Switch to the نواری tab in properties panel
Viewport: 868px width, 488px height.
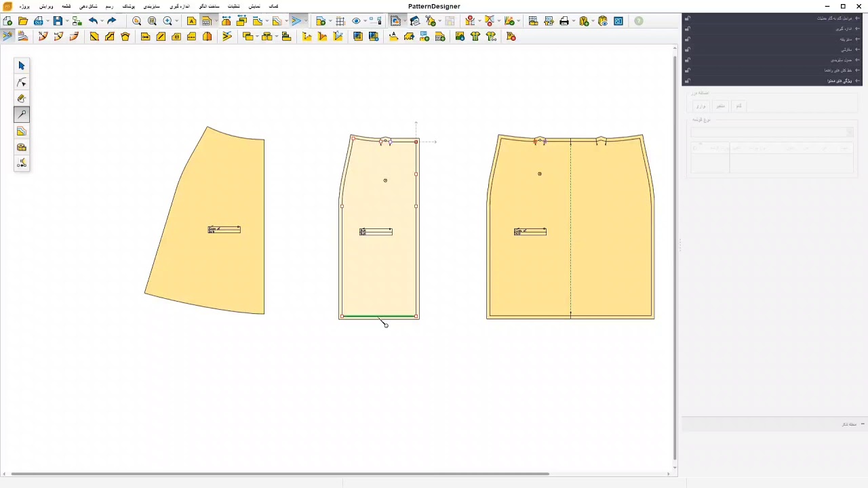tap(701, 106)
